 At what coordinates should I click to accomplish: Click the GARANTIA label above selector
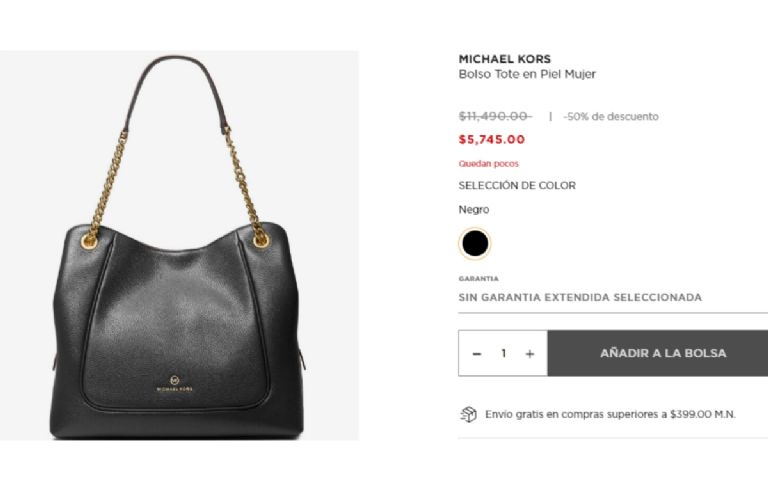coord(479,279)
